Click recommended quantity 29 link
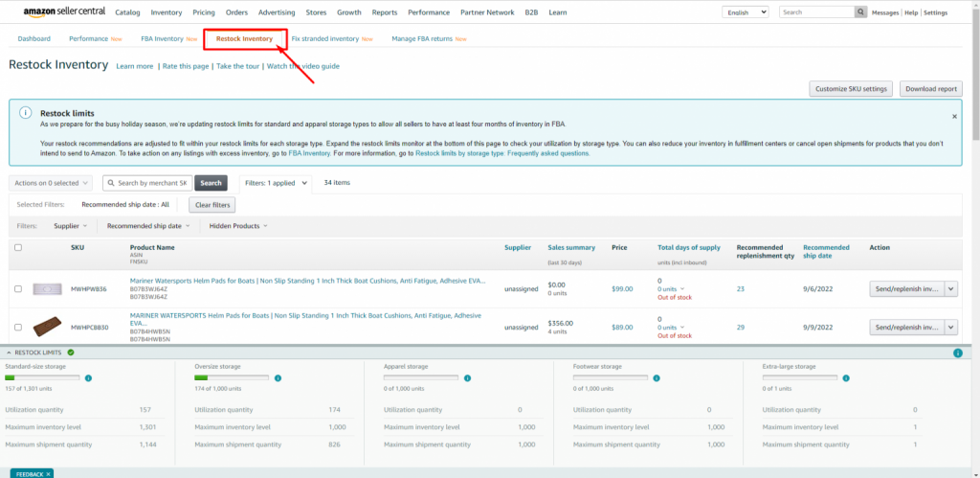 tap(741, 328)
